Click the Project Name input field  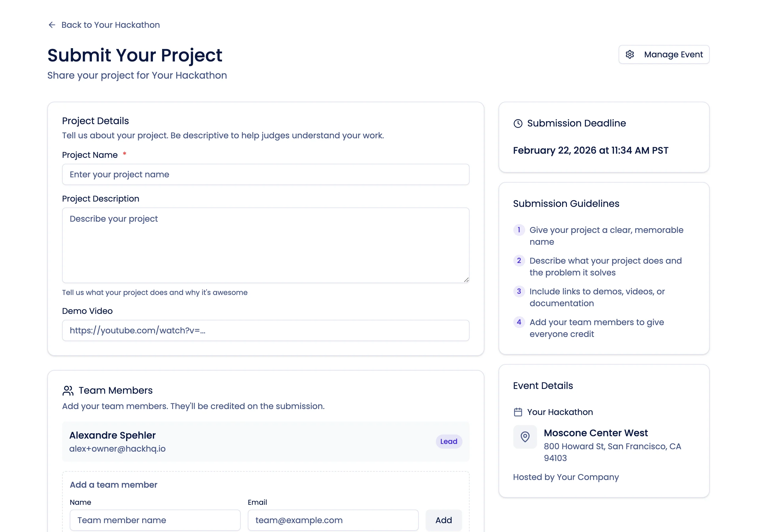tap(266, 174)
